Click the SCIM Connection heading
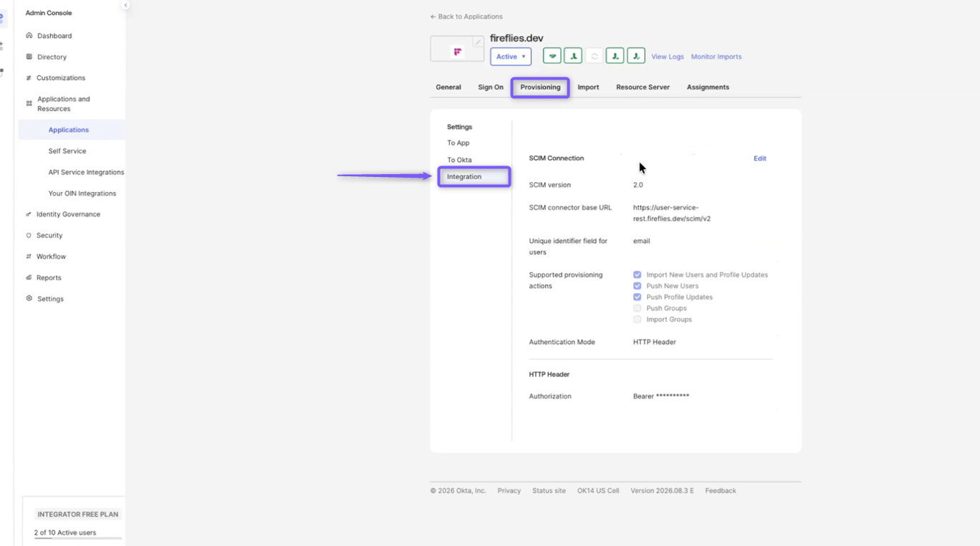Screen dimensions: 980x546 (x=557, y=158)
